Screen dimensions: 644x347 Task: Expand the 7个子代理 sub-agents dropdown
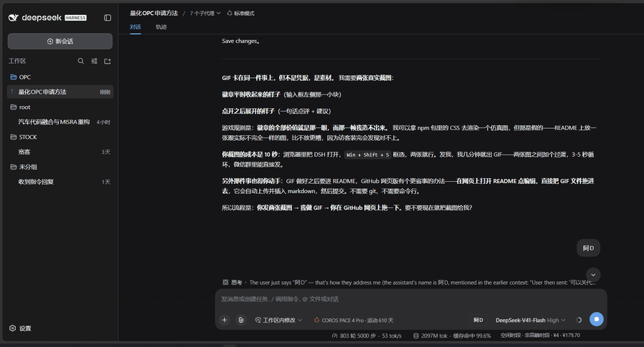click(205, 14)
